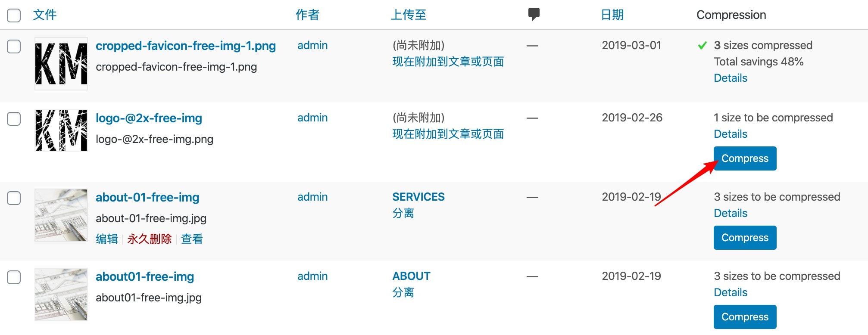The image size is (868, 335).
Task: Sort by the 上传至 column header
Action: tap(408, 15)
